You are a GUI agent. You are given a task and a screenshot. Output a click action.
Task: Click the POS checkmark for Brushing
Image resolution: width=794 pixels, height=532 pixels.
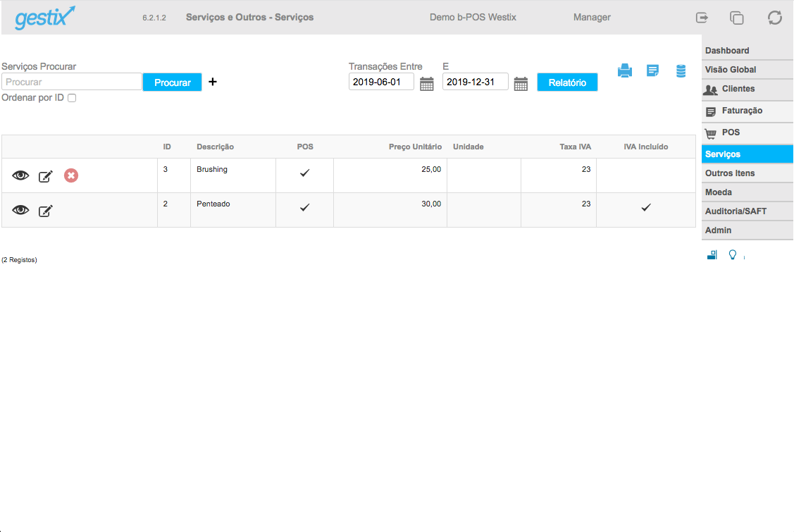coord(304,173)
